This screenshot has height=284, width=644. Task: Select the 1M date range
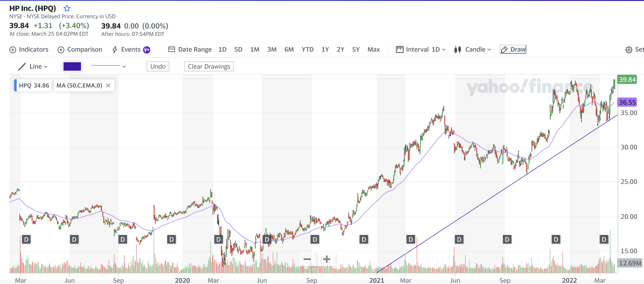[255, 50]
